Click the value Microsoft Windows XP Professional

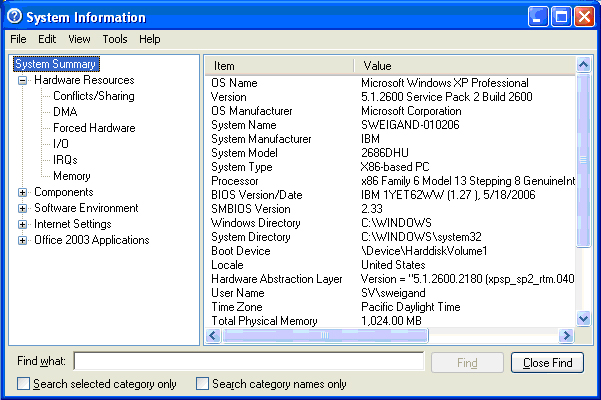coord(445,83)
